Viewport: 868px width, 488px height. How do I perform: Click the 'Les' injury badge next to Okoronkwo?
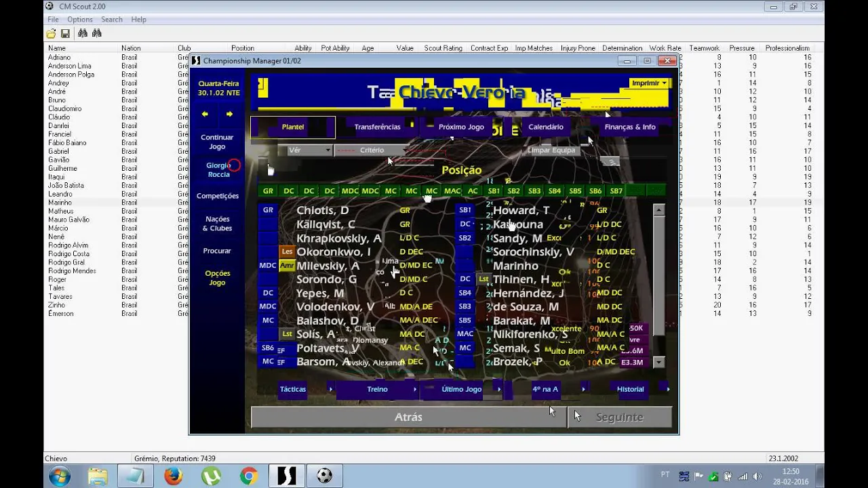(x=287, y=251)
